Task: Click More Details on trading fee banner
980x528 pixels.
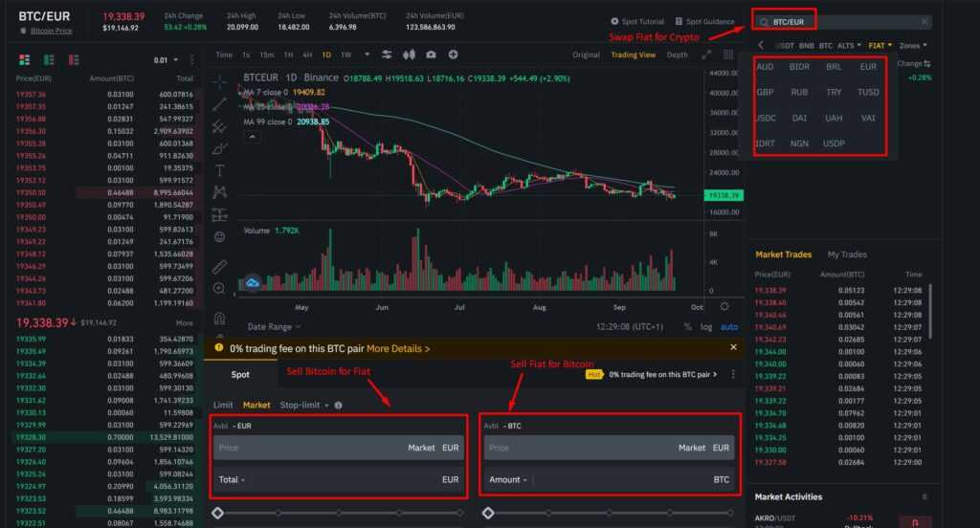Action: tap(397, 349)
